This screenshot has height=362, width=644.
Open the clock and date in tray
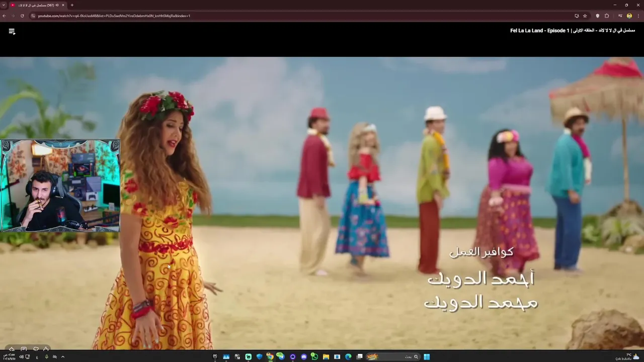point(9,357)
